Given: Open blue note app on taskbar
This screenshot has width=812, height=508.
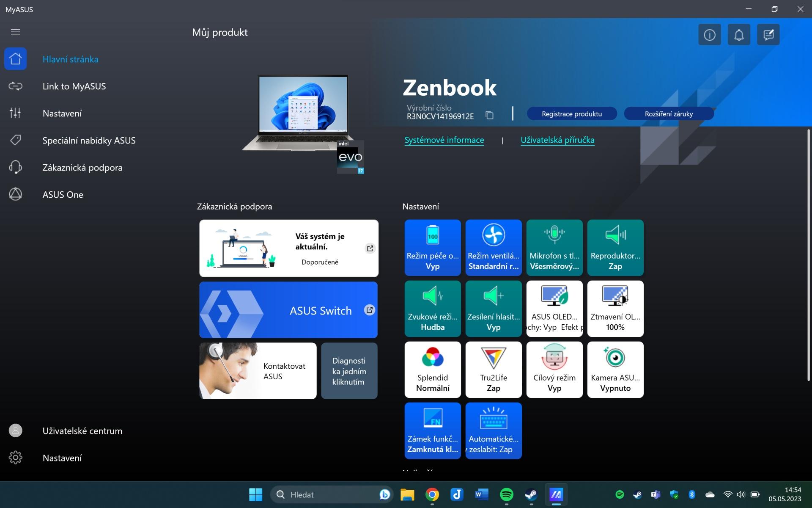Looking at the screenshot, I should pos(457,494).
